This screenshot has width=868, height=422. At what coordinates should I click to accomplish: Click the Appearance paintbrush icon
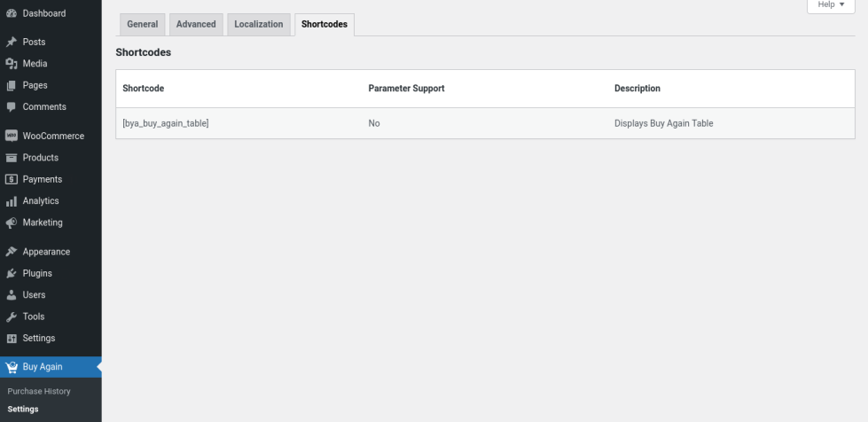[12, 252]
